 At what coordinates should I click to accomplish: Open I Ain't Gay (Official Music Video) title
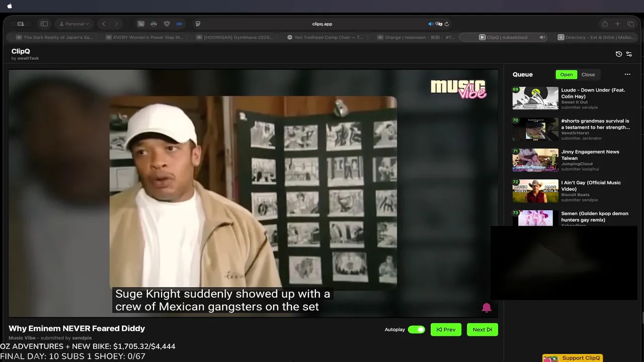click(591, 186)
